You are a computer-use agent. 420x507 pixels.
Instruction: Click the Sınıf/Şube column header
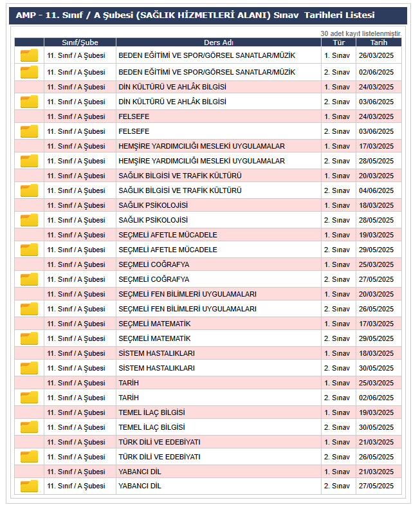pos(80,42)
